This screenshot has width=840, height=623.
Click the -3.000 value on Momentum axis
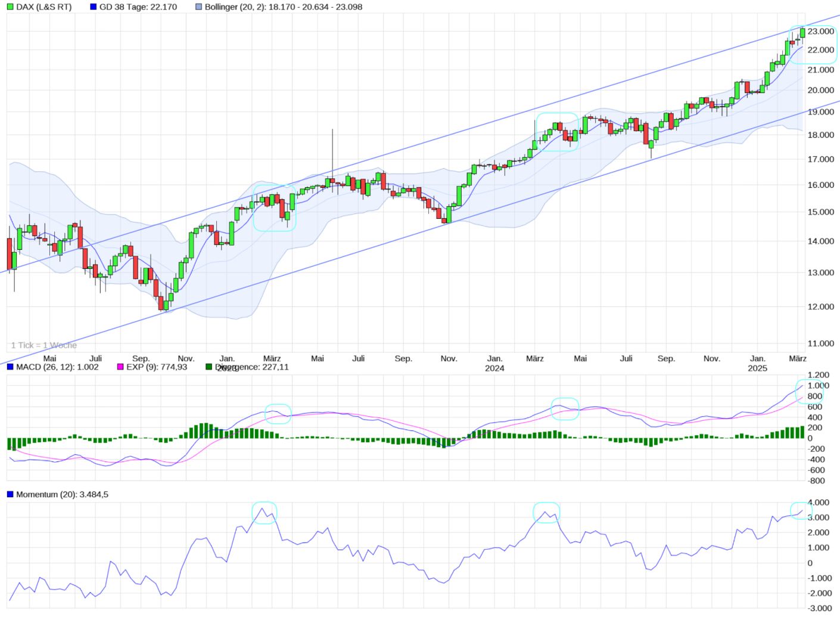point(820,608)
